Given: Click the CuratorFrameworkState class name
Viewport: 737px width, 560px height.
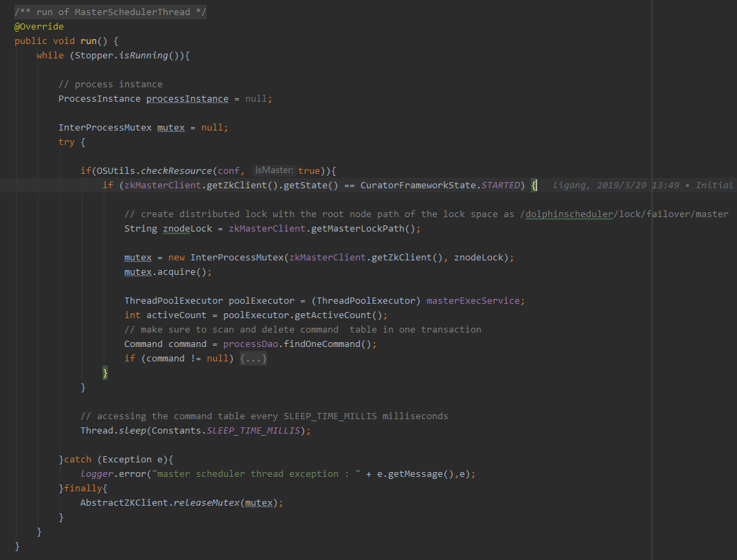Looking at the screenshot, I should pos(418,186).
